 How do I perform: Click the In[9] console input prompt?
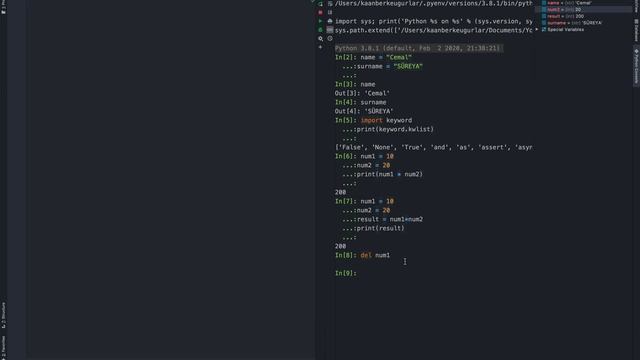[346, 273]
